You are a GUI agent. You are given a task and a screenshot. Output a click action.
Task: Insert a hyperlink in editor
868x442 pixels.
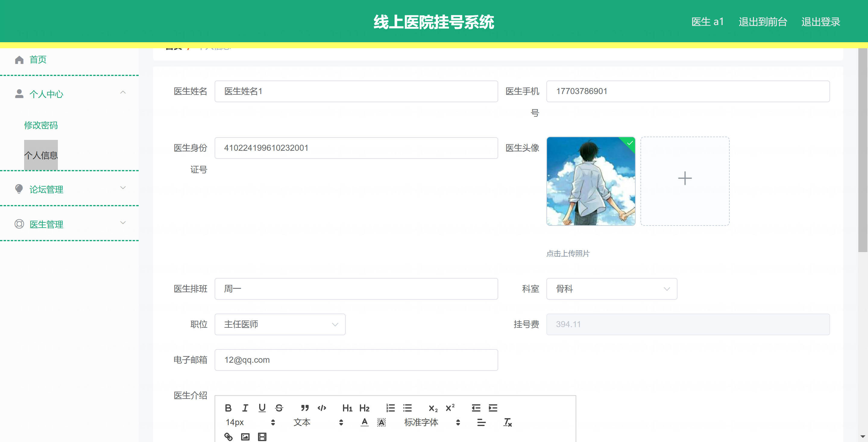click(228, 437)
